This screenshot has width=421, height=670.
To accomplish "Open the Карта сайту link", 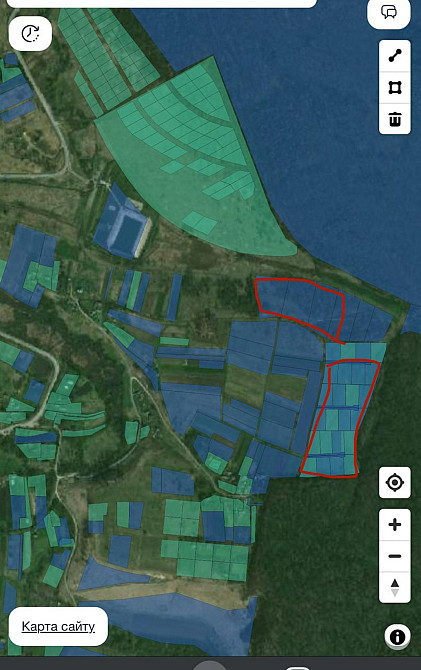I will click(x=58, y=626).
